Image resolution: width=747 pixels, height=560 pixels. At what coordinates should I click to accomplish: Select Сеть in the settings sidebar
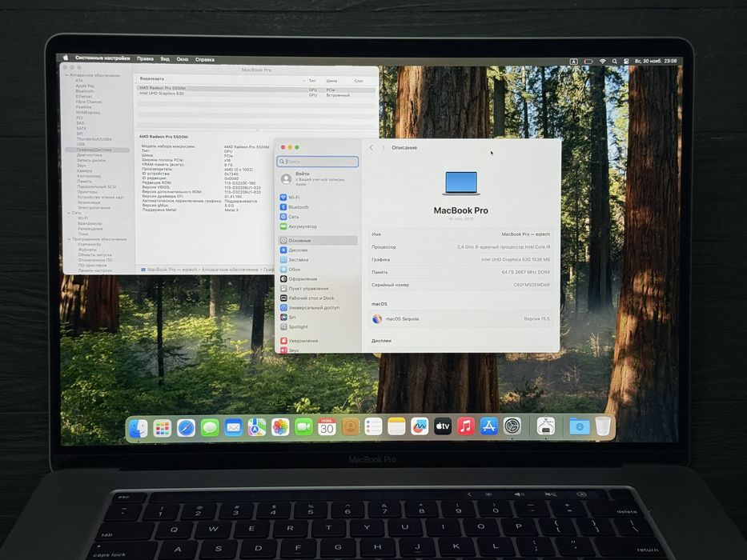318,217
